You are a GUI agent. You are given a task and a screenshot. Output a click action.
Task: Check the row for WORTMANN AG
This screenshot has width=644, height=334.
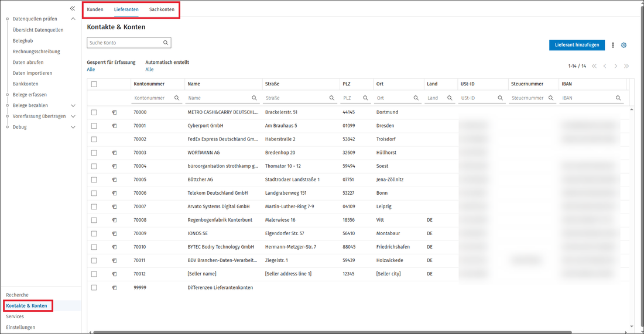94,153
